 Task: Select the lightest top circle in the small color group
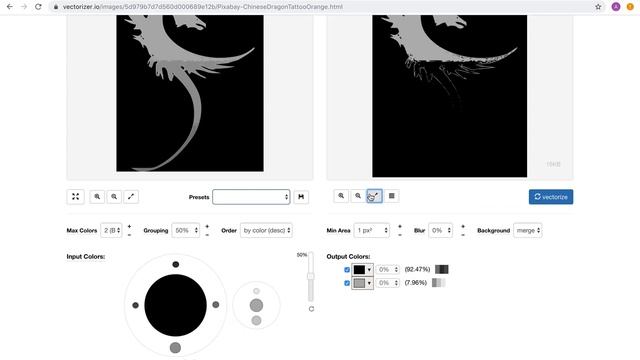256,291
